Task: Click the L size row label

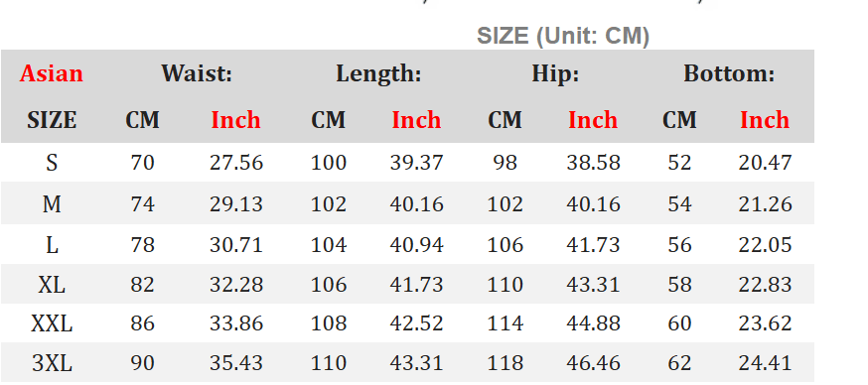Action: pos(52,245)
